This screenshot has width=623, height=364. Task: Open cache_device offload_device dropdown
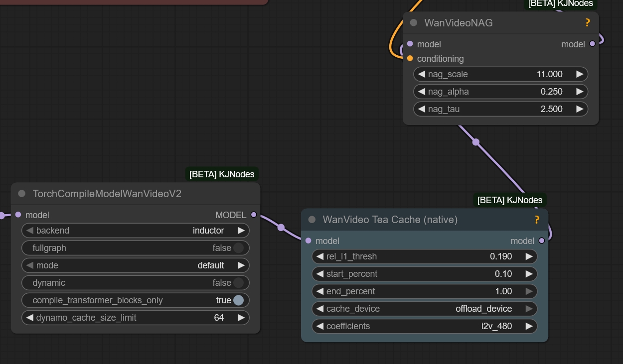[425, 309]
